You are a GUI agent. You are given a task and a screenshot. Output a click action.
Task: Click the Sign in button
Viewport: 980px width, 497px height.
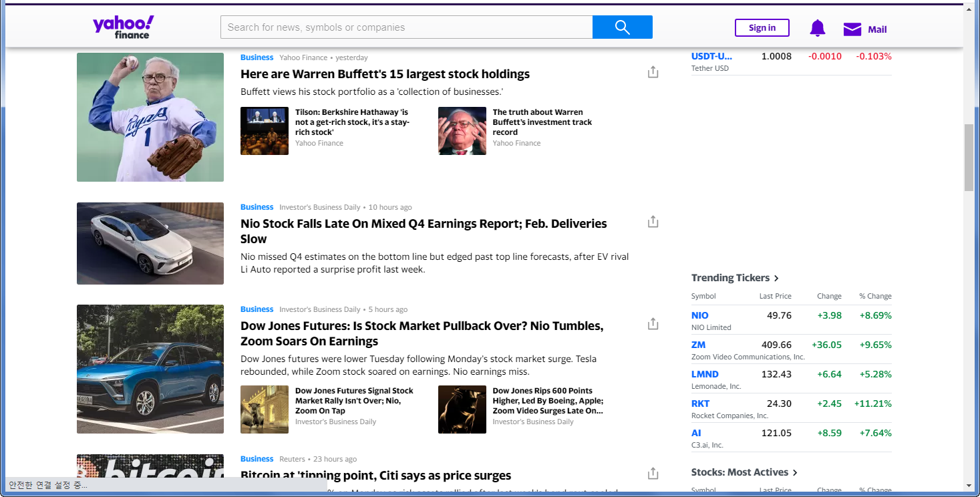tap(762, 27)
